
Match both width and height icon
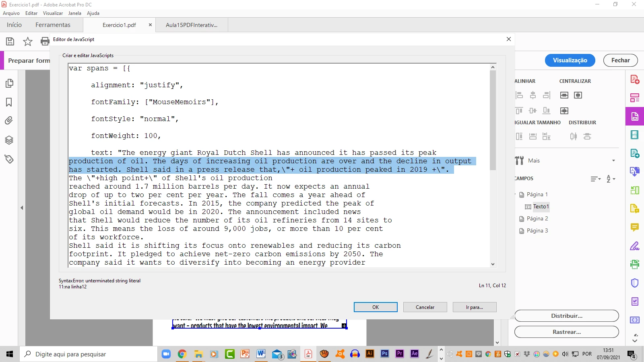pos(547,136)
